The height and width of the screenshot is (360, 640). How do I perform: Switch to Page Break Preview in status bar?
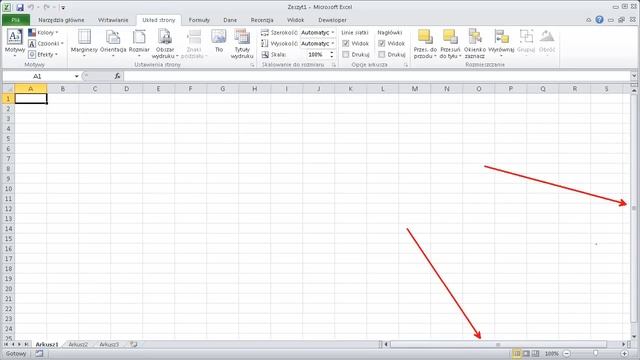[x=536, y=353]
